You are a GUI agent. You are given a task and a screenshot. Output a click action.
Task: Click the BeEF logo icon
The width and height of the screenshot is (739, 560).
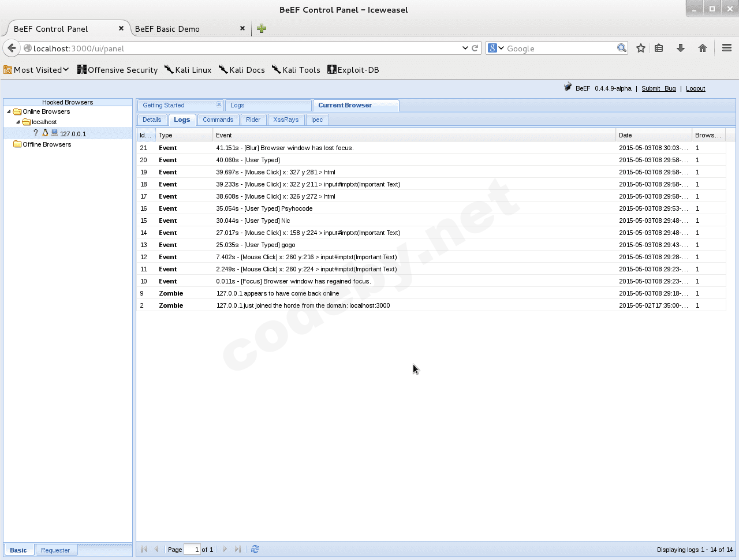point(568,87)
